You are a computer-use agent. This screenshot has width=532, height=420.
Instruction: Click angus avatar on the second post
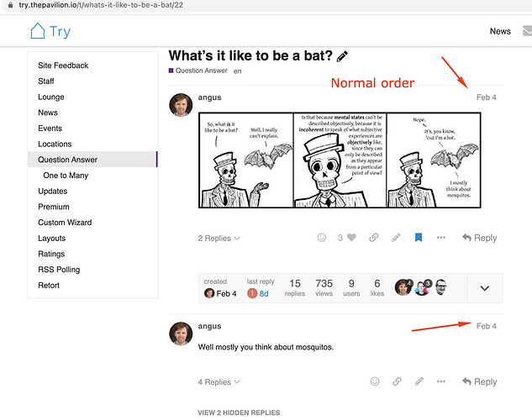click(x=181, y=333)
